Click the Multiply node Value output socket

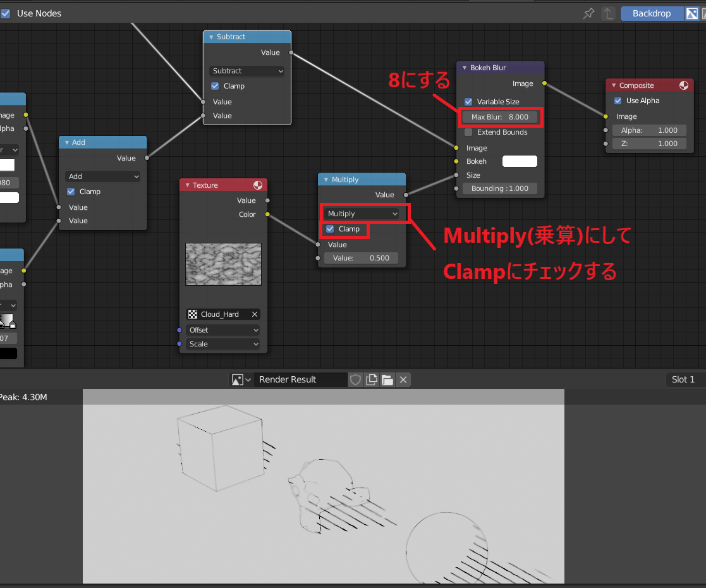tap(406, 195)
